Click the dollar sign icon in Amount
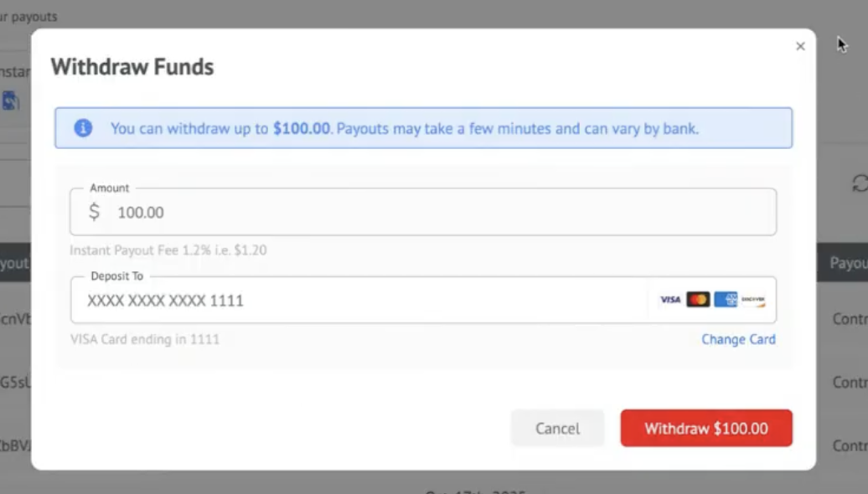This screenshot has height=494, width=868. pos(94,213)
